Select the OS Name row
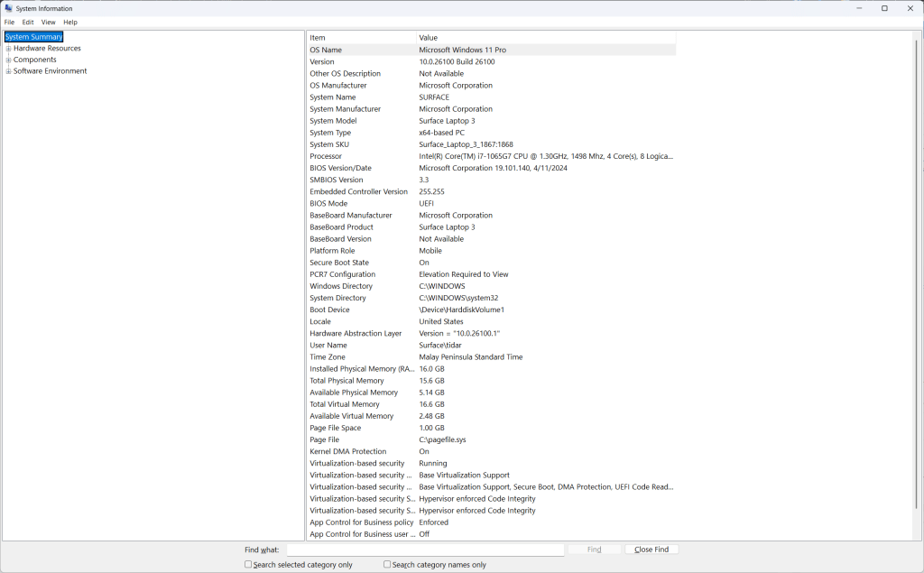 point(492,51)
